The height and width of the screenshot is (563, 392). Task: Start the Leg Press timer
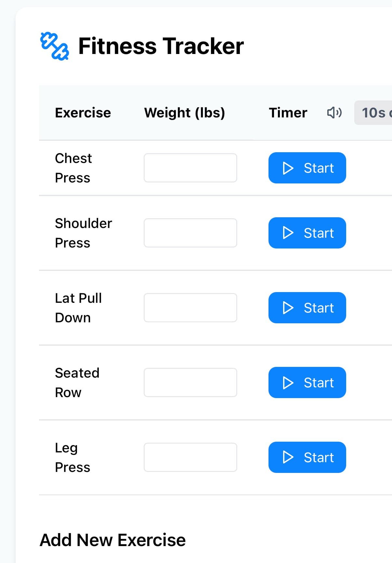tap(307, 457)
